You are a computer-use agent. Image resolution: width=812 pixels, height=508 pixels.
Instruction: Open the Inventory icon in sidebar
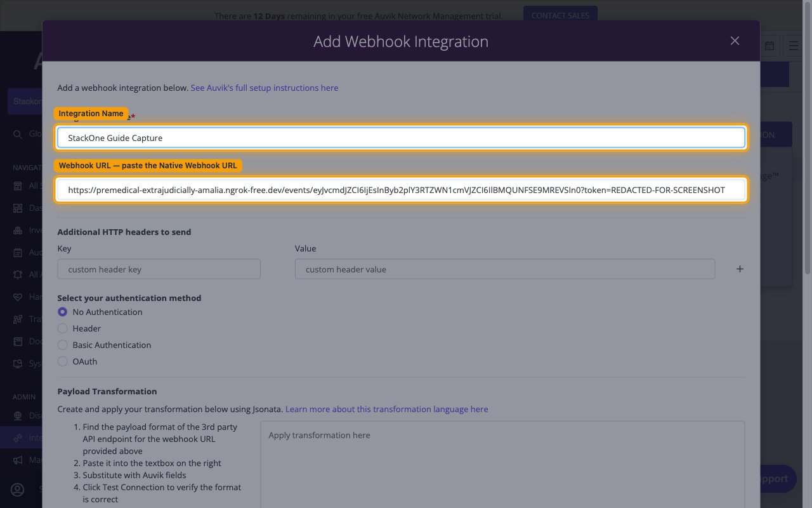click(18, 231)
